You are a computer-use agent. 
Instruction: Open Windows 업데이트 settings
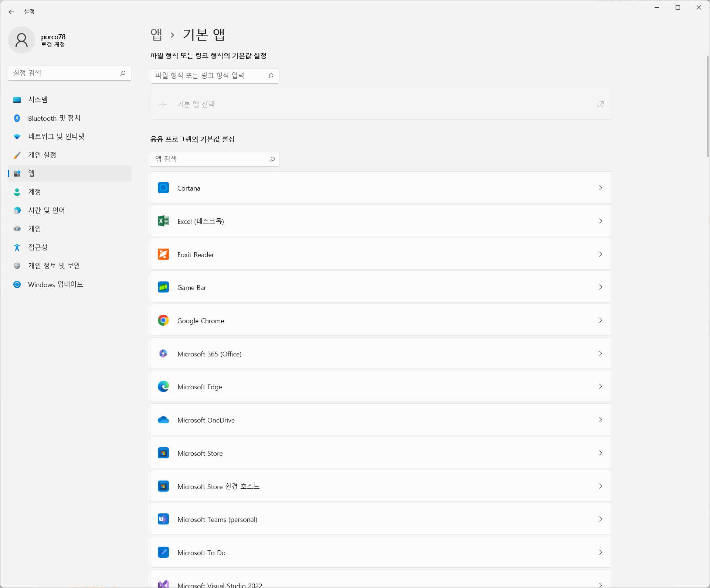click(69, 284)
